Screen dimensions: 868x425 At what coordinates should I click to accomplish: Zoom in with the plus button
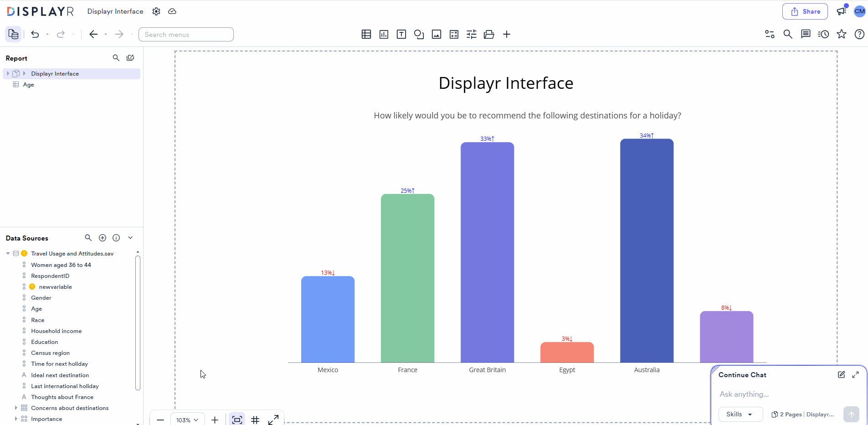click(215, 420)
